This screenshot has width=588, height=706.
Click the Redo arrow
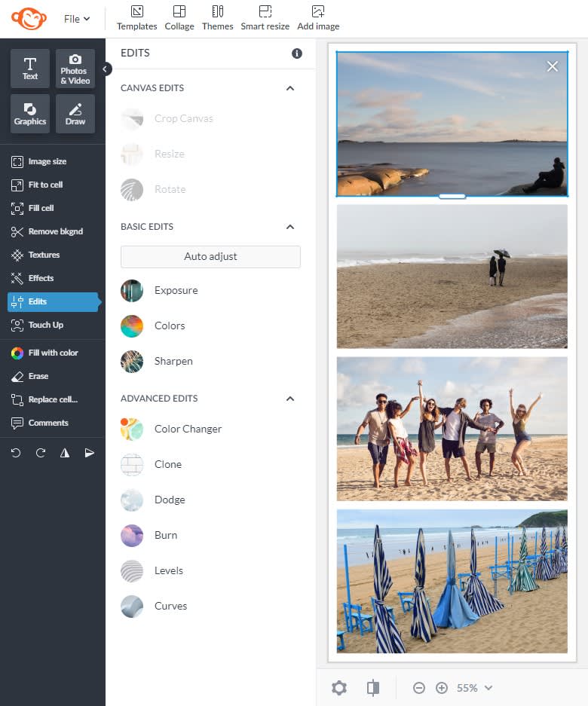point(41,453)
